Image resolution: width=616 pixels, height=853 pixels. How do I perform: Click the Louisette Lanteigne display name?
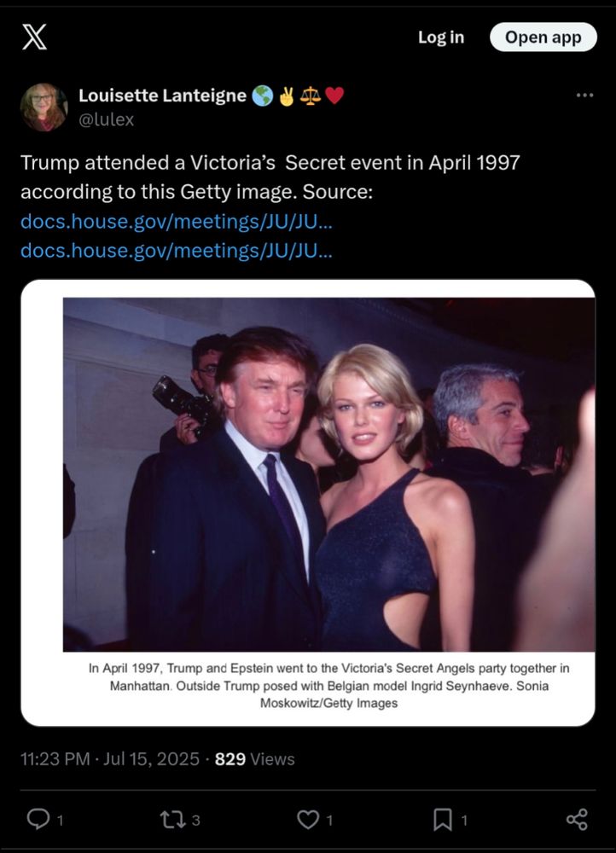(162, 96)
